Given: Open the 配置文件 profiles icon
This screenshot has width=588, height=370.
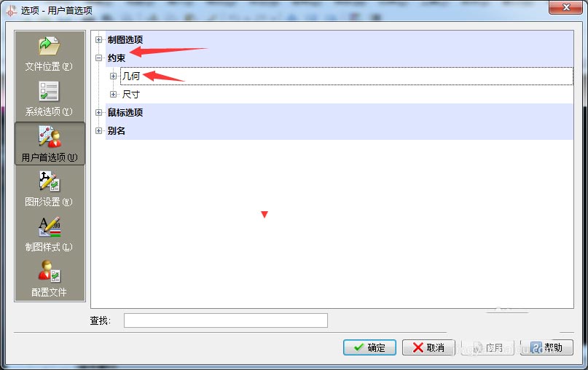Looking at the screenshot, I should (49, 271).
